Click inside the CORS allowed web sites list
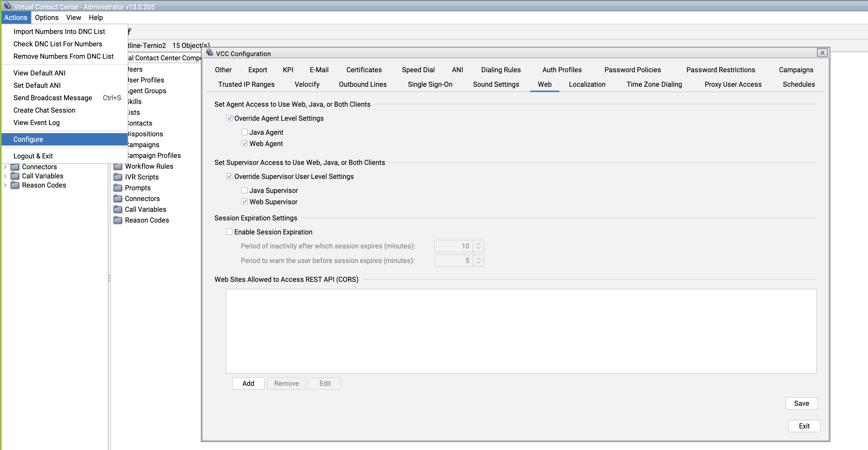Viewport: 868px width, 450px height. click(520, 330)
